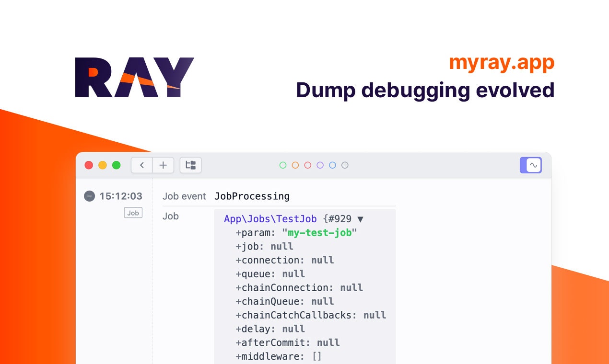609x364 pixels.
Task: Collapse the 15:12:03 entry with minus icon
Action: [x=89, y=196]
